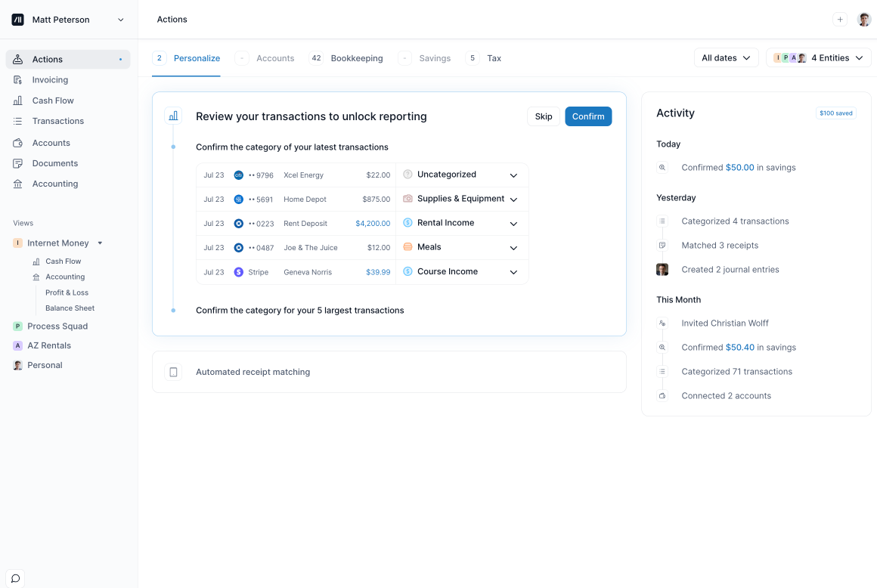Expand the 5 largest transactions step

coord(300,310)
